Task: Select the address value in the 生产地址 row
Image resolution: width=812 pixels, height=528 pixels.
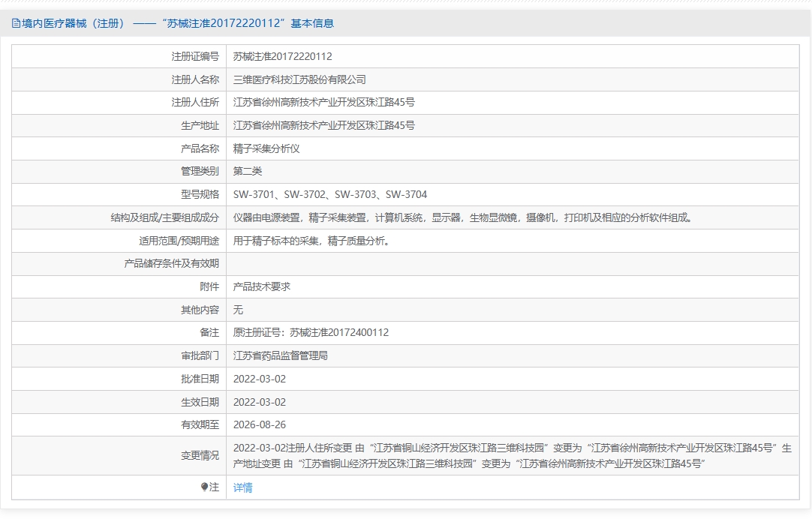Action: (323, 125)
